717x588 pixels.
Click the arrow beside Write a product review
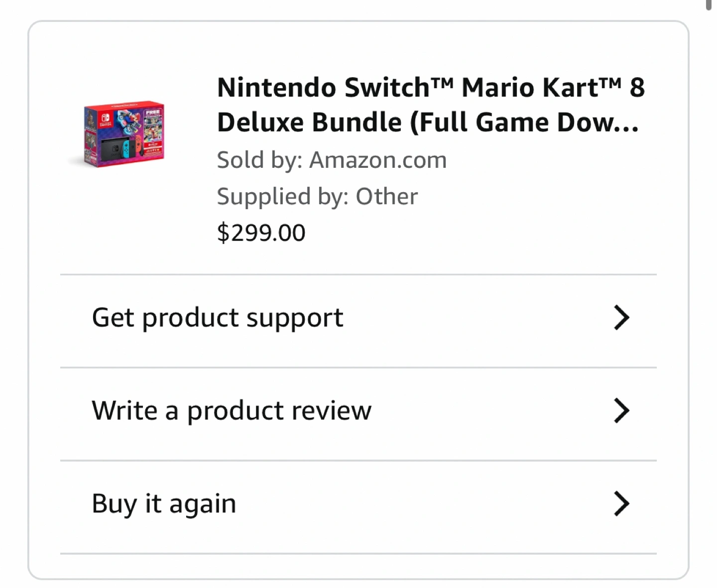(x=621, y=411)
